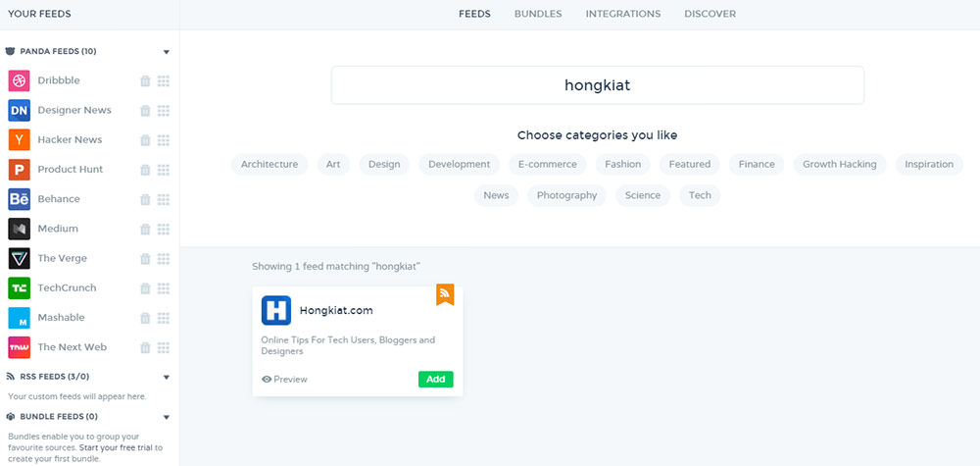Collapse the RSS Feeds section arrow
Screen dimensions: 980x466
point(167,377)
